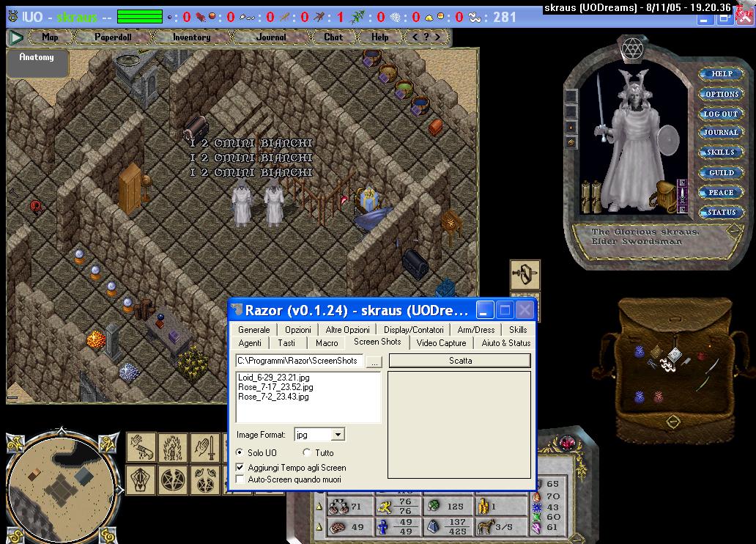Toggle the stat lock arrow beside brain icon

(x=319, y=527)
